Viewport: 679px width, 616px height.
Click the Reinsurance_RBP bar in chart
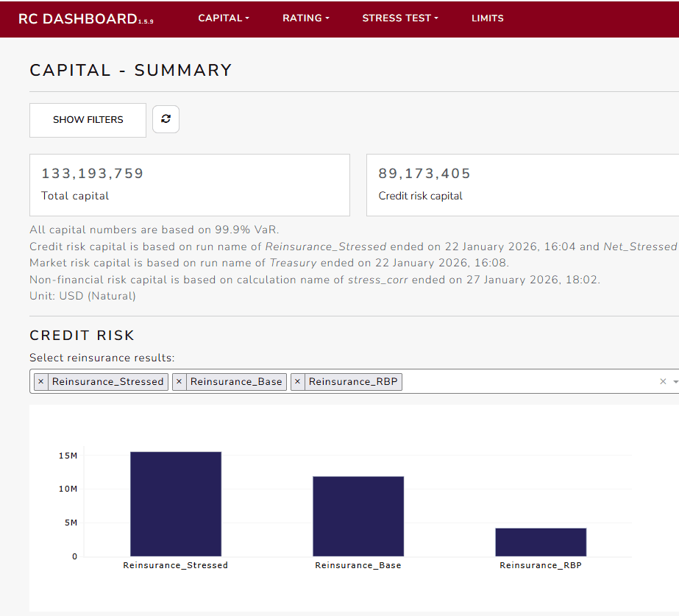pos(541,542)
